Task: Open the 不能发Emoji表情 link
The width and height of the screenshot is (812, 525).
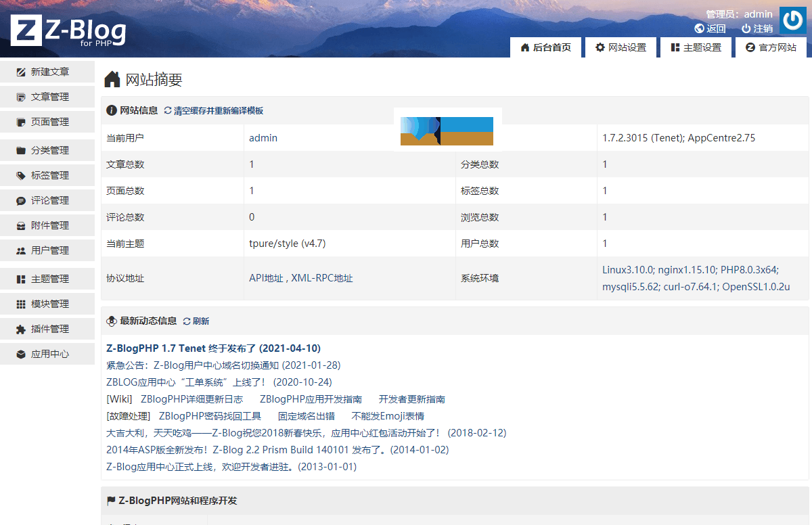Action: click(388, 416)
